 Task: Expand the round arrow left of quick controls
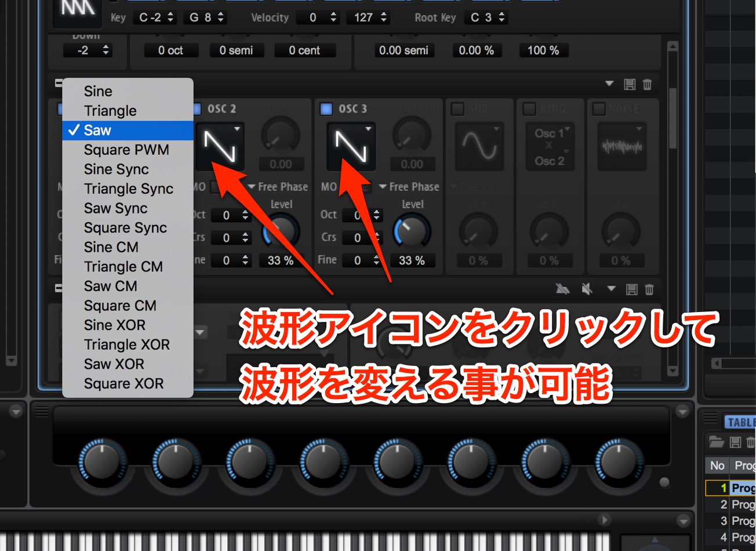click(x=16, y=411)
